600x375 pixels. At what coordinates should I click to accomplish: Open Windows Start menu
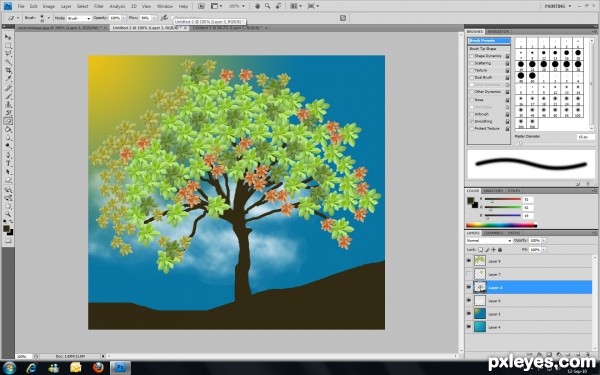9,368
